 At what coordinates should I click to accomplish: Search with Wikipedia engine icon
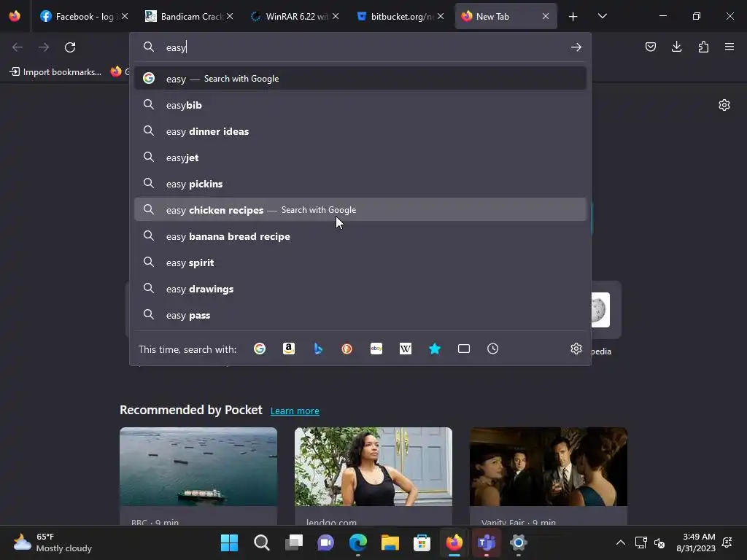coord(406,349)
